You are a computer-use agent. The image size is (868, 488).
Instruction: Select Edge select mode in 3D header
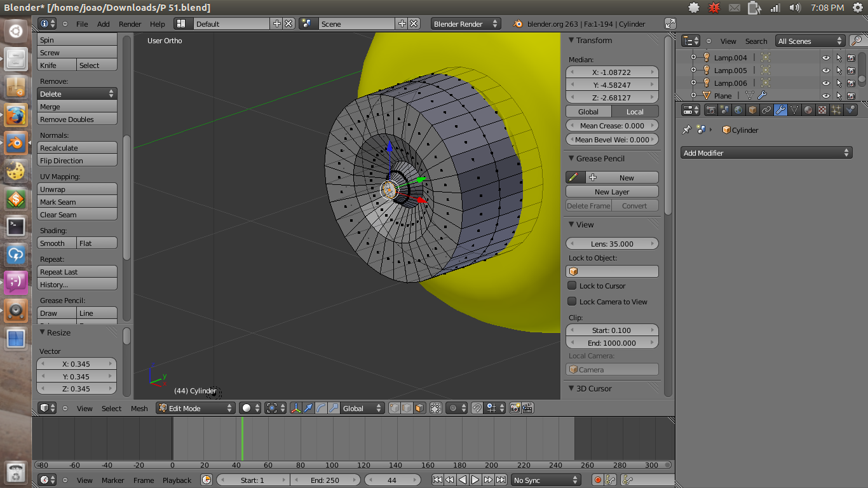[407, 409]
